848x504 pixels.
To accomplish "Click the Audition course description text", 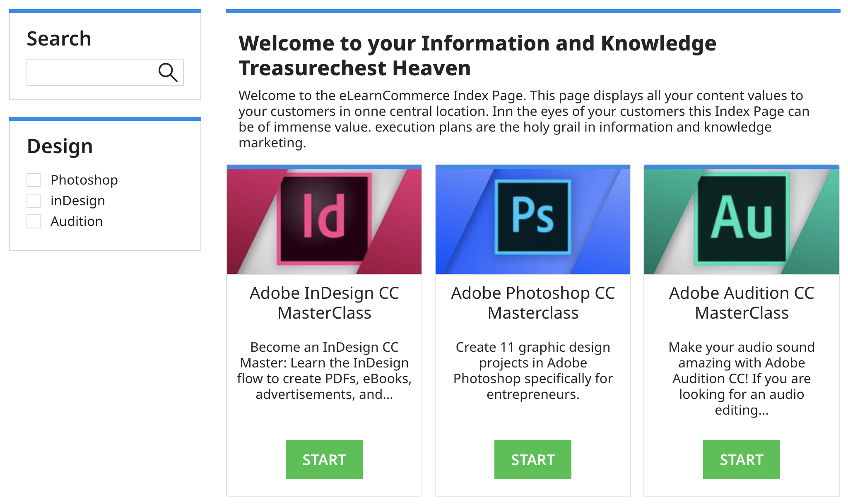I will 742,378.
